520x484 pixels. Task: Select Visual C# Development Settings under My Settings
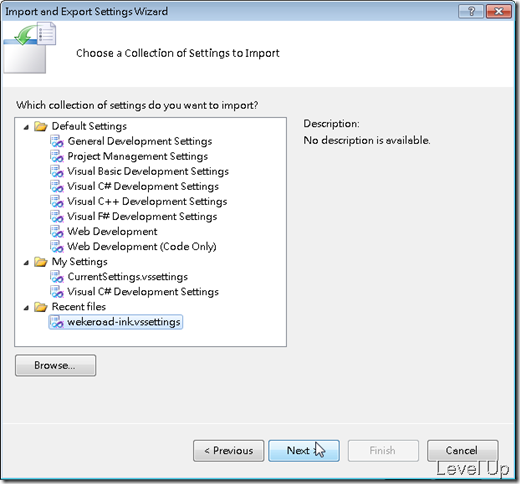coord(143,292)
